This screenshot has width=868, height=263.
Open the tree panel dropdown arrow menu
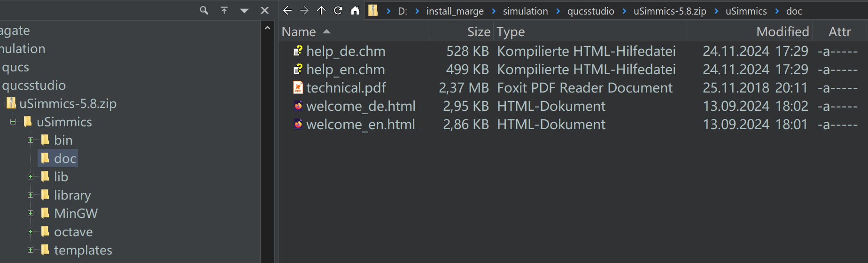click(x=244, y=10)
